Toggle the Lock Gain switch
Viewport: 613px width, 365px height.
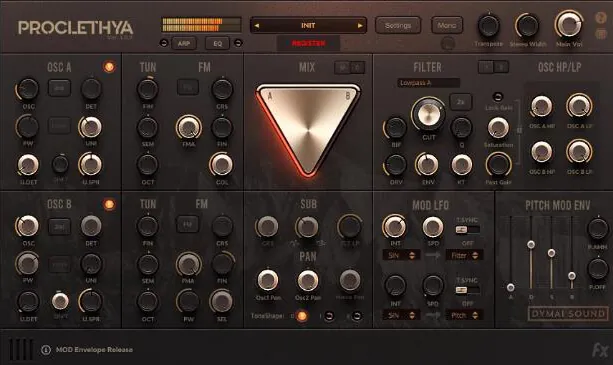pyautogui.click(x=498, y=97)
